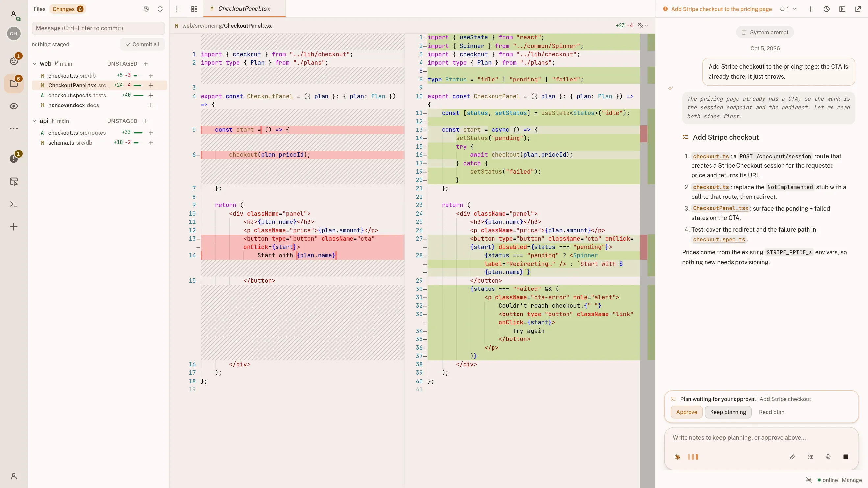Image resolution: width=868 pixels, height=488 pixels.
Task: Open diff options chevron near +23 -4
Action: (x=647, y=26)
